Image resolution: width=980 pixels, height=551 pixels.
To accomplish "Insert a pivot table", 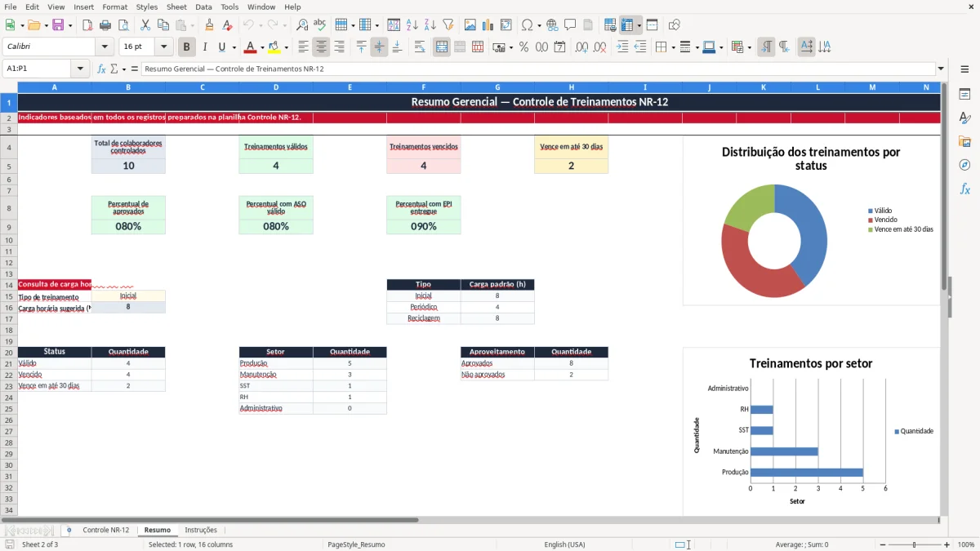I will pyautogui.click(x=506, y=25).
